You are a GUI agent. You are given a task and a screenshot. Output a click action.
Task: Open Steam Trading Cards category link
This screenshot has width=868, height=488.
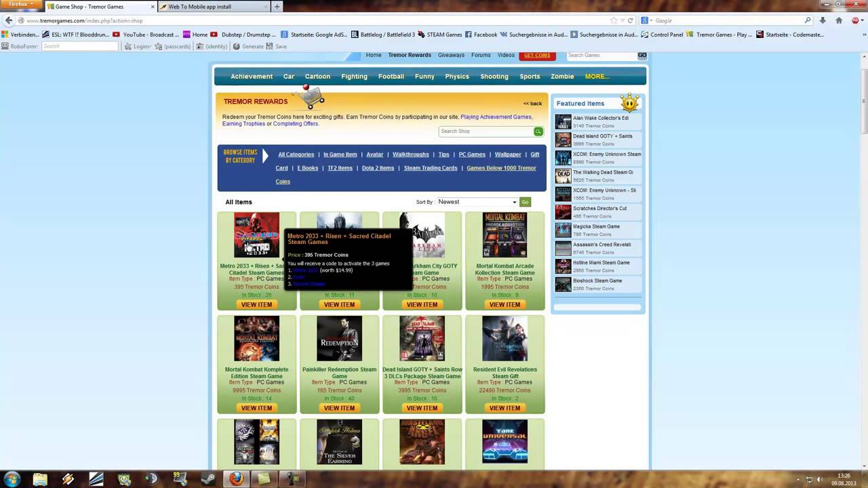431,168
